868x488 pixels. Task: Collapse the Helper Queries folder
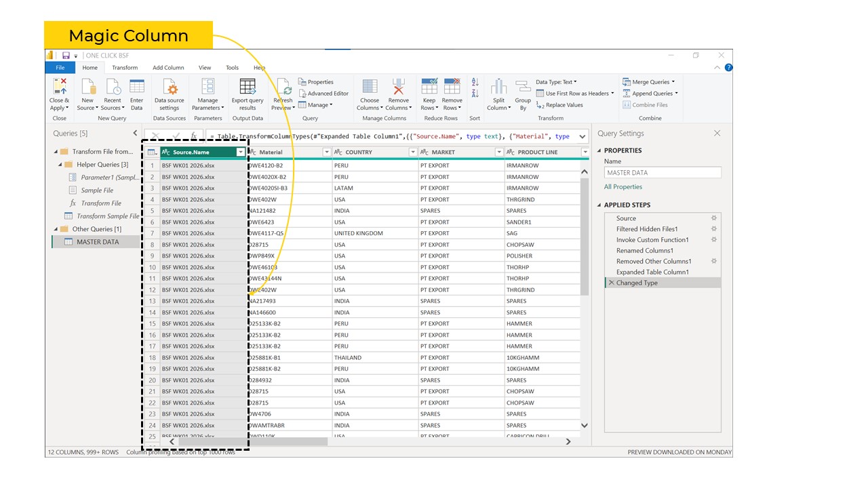60,165
